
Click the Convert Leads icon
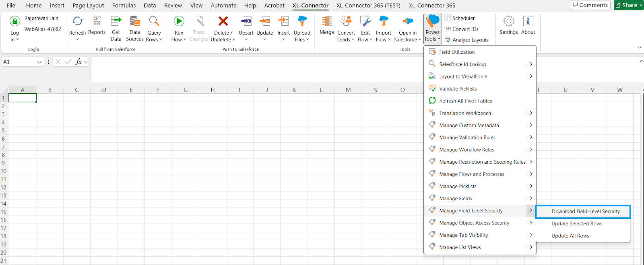[x=346, y=21]
